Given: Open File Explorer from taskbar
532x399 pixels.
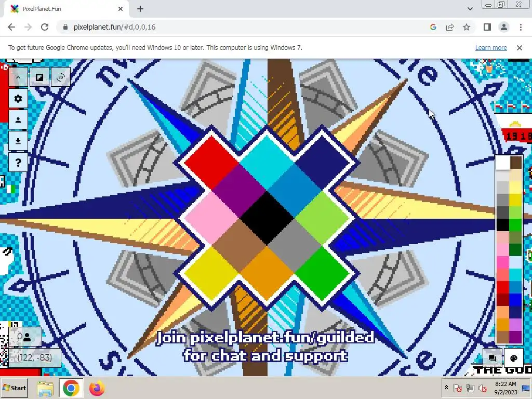Looking at the screenshot, I should 45,388.
